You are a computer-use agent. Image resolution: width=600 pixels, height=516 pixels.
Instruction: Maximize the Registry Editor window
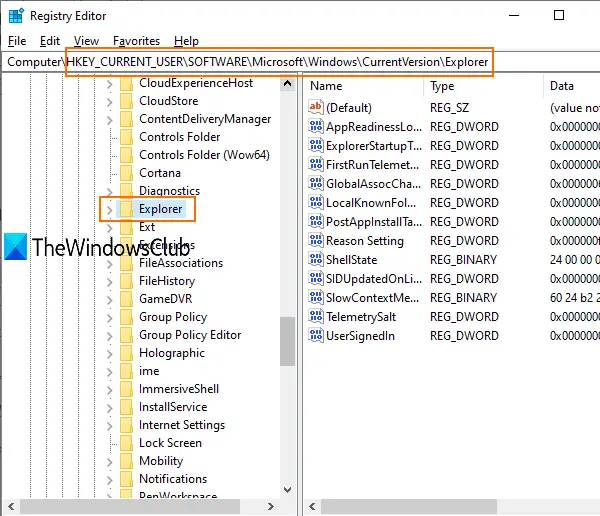(x=559, y=15)
